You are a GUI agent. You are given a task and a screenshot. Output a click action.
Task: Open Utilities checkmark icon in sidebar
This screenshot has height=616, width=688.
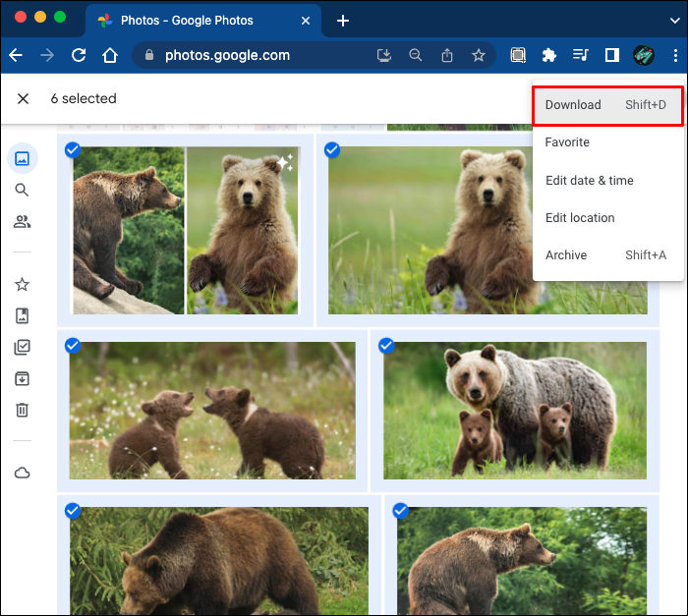[22, 348]
